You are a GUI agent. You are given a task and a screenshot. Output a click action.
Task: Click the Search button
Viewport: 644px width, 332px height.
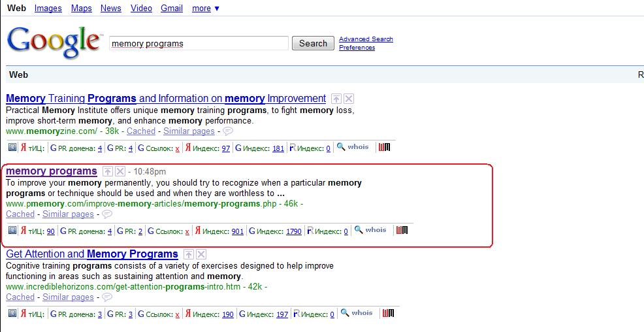[x=313, y=43]
